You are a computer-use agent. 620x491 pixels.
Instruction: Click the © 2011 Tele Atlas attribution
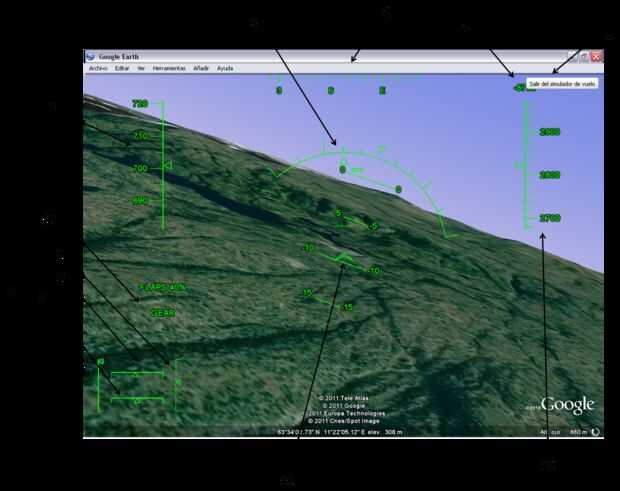(x=343, y=398)
